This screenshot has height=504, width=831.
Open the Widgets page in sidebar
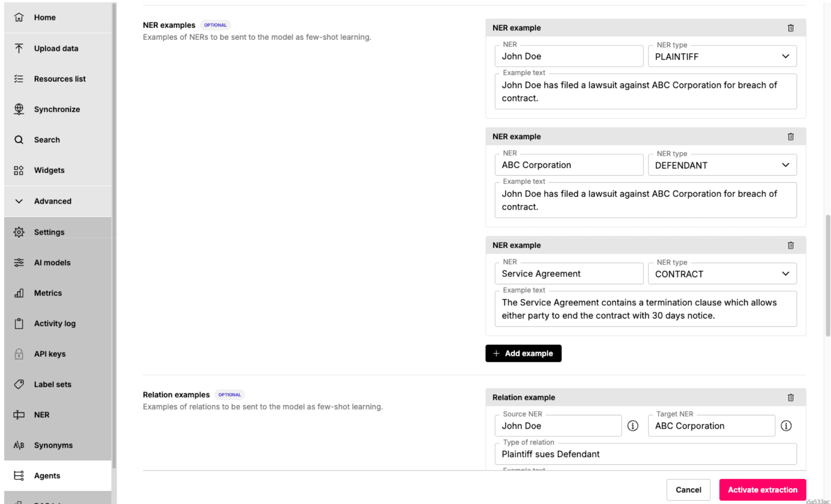(x=49, y=170)
